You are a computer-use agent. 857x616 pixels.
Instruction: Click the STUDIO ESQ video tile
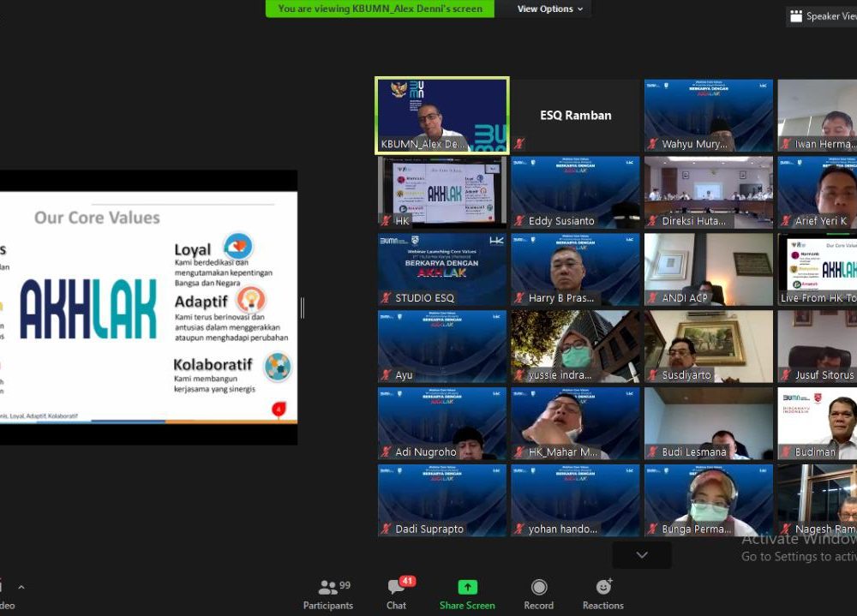(x=442, y=269)
